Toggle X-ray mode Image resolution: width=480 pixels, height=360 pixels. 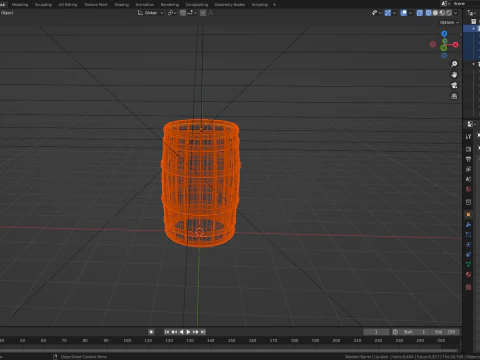pos(420,13)
